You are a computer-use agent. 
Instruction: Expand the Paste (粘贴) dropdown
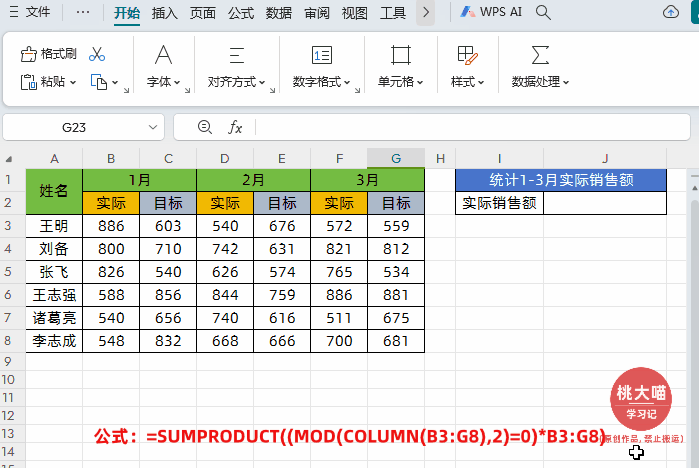[x=72, y=82]
